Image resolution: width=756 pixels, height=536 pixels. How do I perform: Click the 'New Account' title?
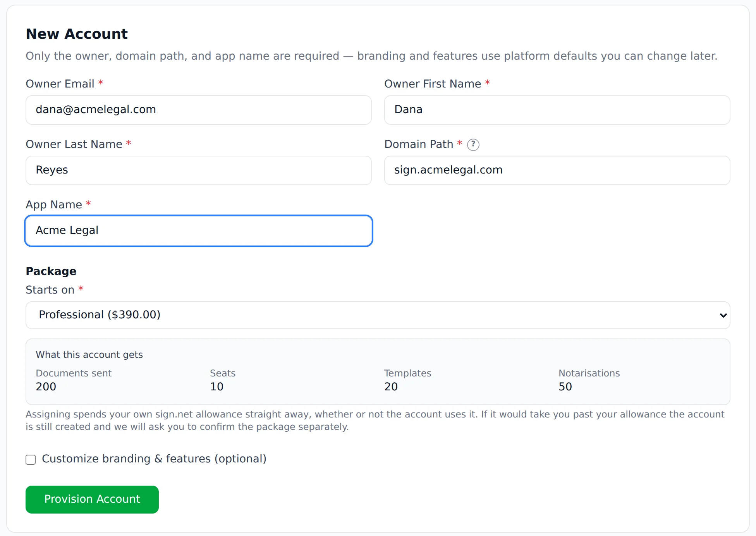[77, 34]
